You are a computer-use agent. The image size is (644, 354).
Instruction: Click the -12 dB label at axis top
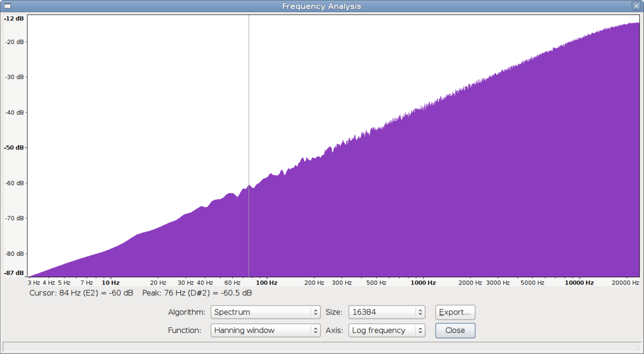click(x=14, y=19)
